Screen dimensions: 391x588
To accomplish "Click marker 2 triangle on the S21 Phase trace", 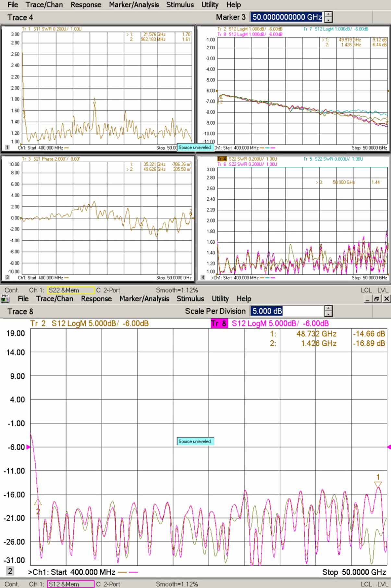I will (x=191, y=214).
